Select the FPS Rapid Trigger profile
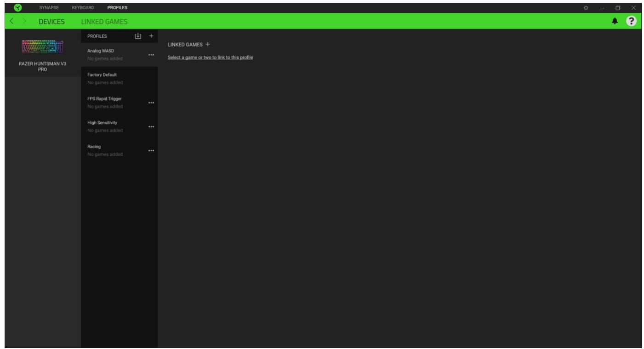 tap(120, 102)
